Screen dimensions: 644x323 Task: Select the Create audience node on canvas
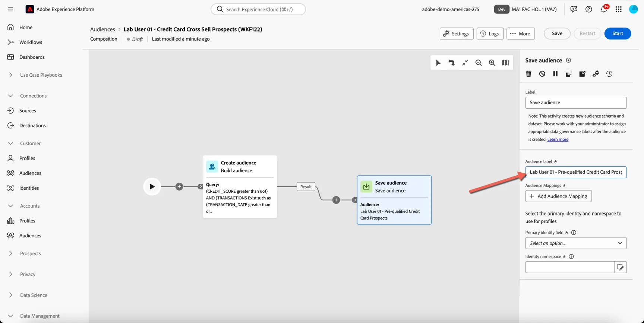click(240, 186)
